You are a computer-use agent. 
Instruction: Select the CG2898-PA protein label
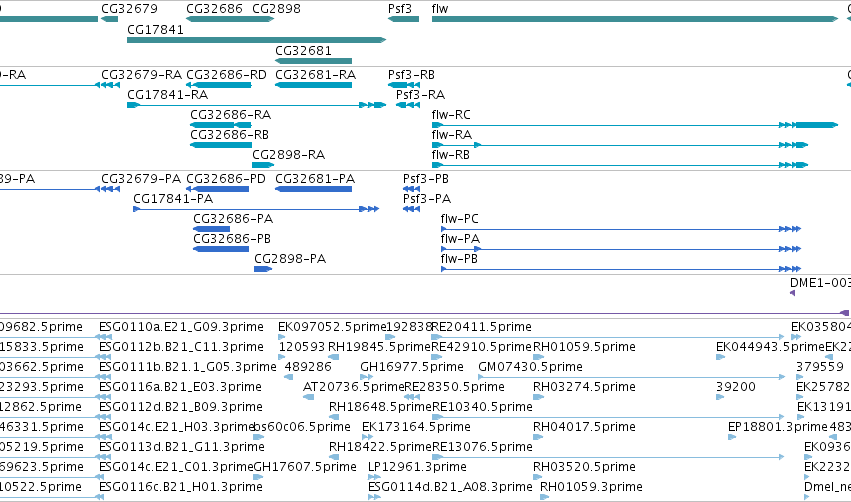290,259
